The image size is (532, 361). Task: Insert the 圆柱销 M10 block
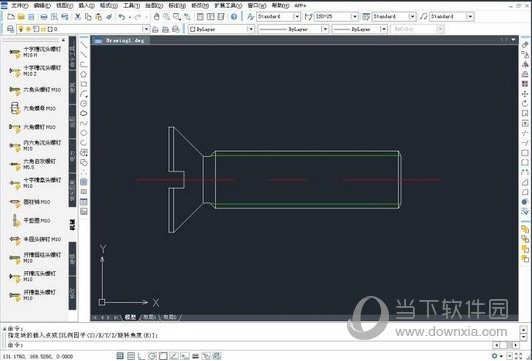(x=30, y=202)
